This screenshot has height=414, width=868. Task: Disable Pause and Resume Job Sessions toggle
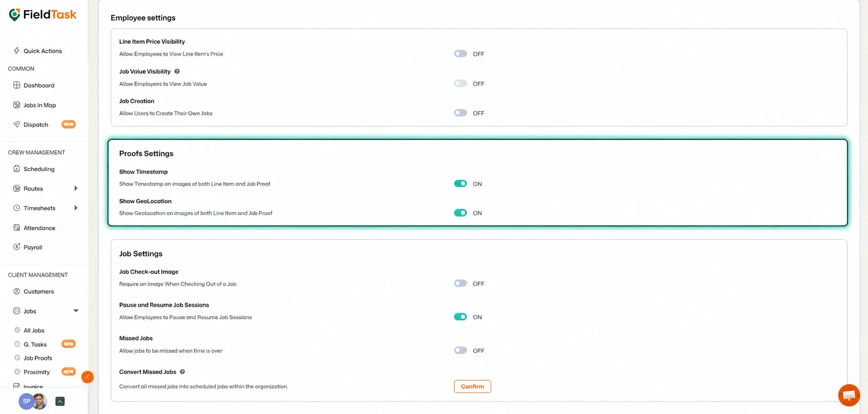click(x=460, y=317)
